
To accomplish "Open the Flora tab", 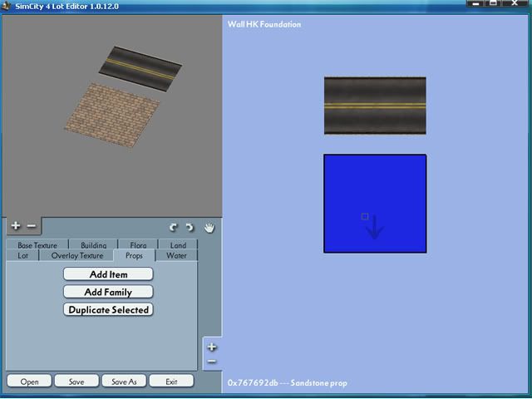I will pos(138,244).
